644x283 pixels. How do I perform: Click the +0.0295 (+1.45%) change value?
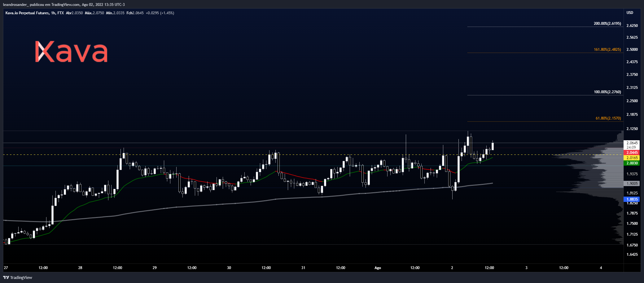[160, 13]
